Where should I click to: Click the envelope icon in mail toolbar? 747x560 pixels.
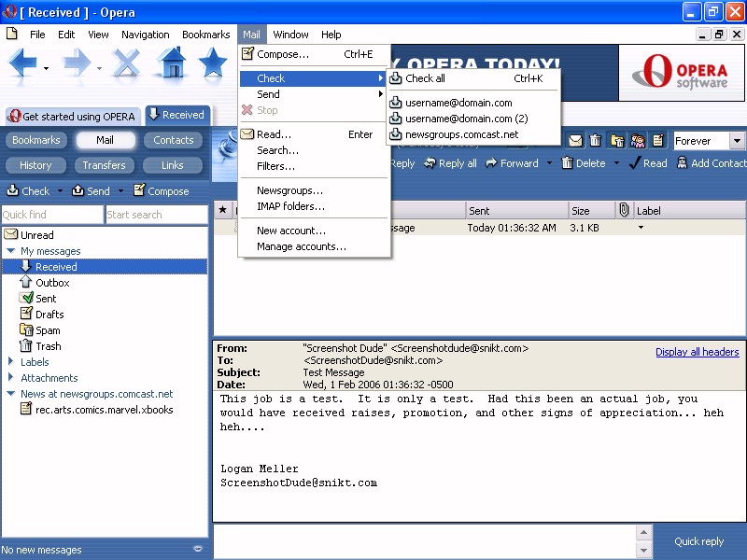click(x=575, y=141)
